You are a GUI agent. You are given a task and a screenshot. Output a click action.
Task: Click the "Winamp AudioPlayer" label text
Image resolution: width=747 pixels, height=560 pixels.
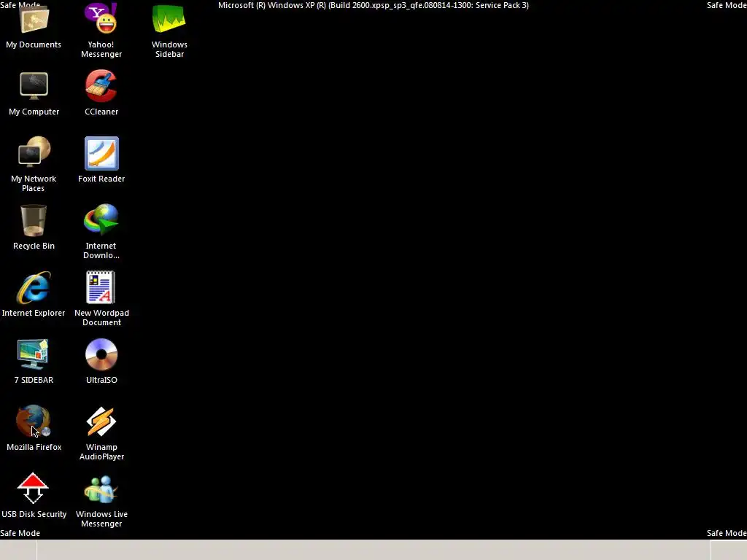tap(101, 452)
